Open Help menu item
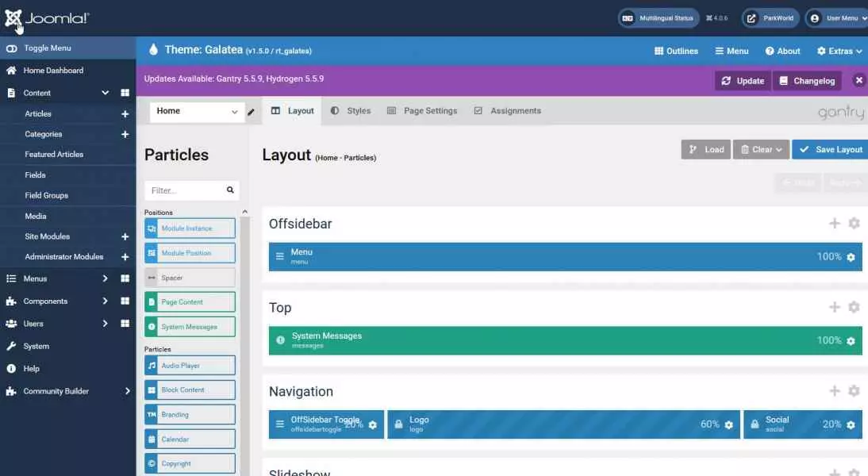 [x=31, y=369]
